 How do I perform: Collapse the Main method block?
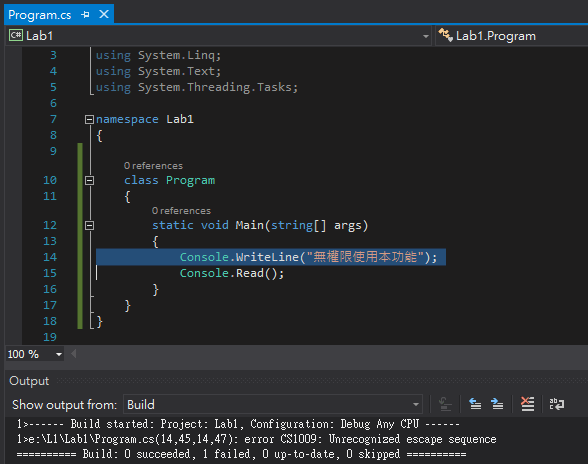89,225
